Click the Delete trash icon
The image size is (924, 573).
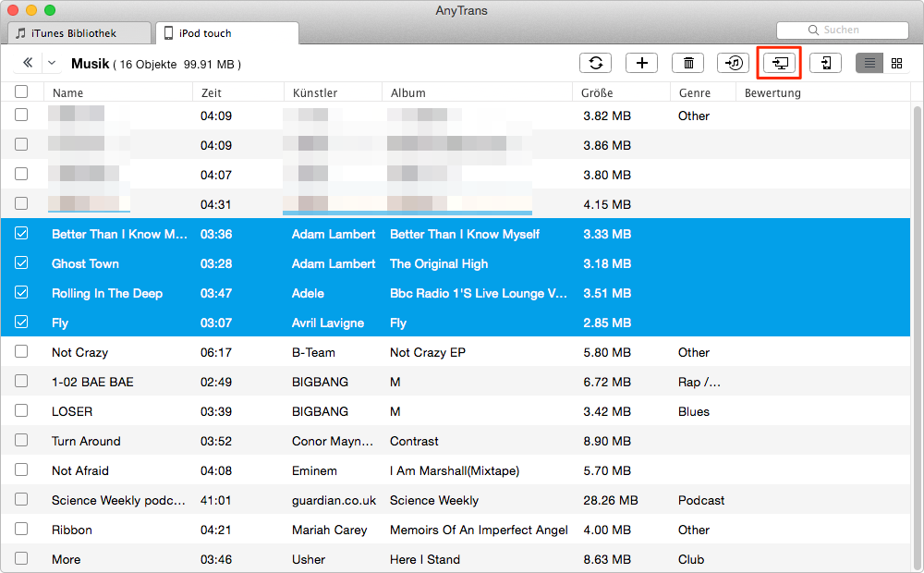point(687,63)
